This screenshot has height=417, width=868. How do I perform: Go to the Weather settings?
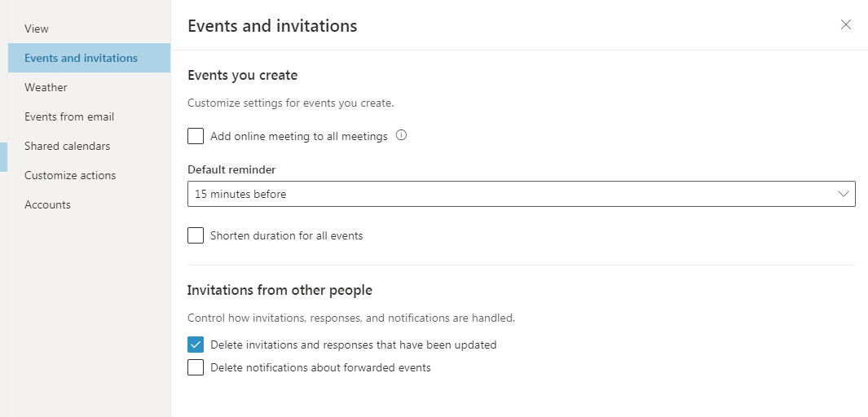coord(46,87)
